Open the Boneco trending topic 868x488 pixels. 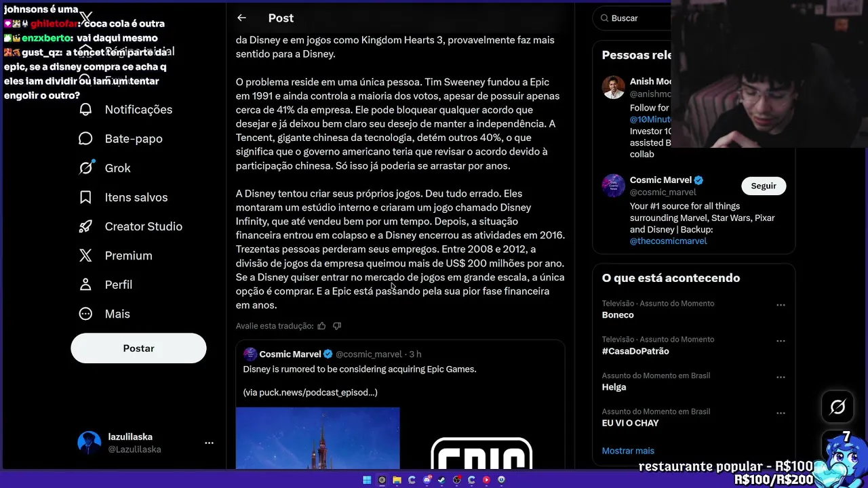[x=618, y=314]
